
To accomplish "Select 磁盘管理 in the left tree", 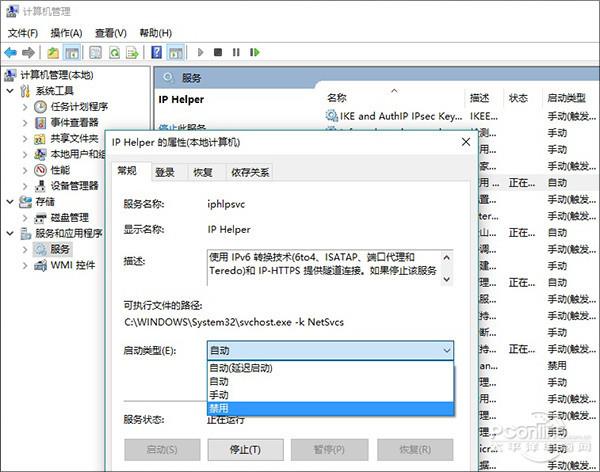I will pyautogui.click(x=70, y=217).
